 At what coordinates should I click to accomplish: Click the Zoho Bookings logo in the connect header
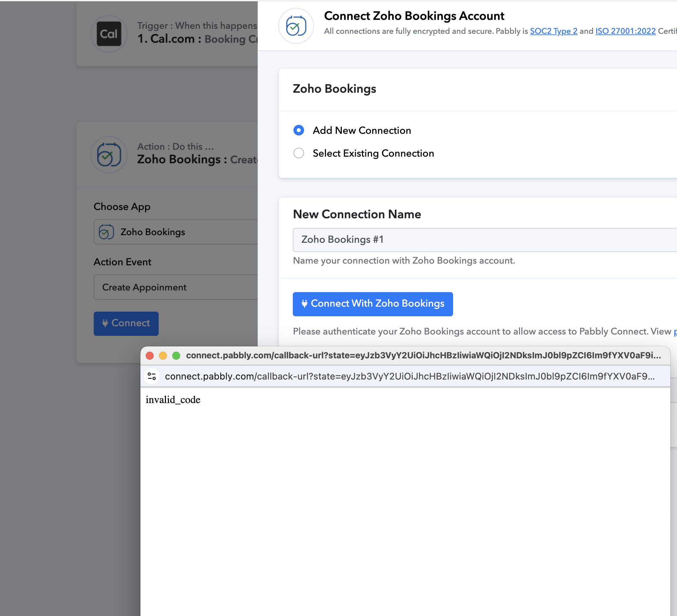click(x=296, y=26)
